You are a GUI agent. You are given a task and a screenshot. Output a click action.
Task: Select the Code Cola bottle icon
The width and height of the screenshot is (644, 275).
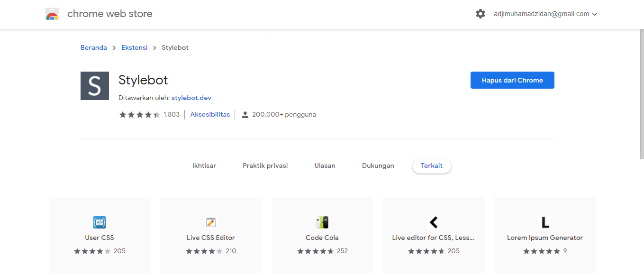pyautogui.click(x=322, y=222)
